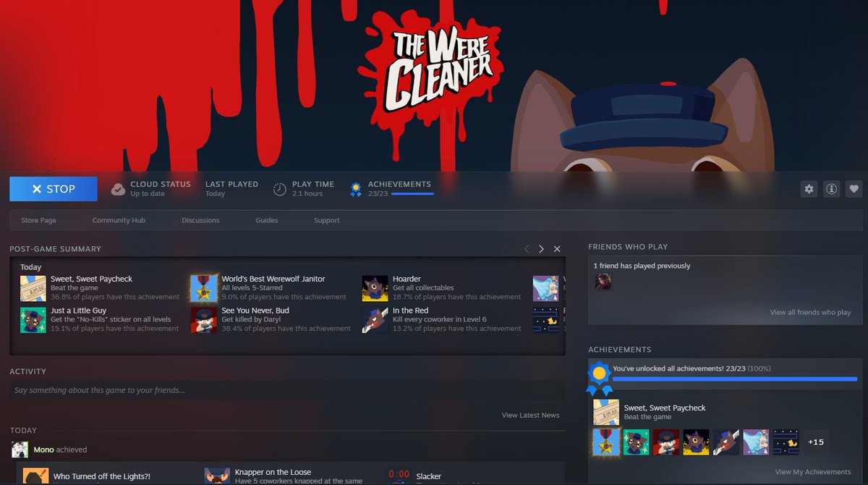Select the Hoarder achievement icon in summary

pyautogui.click(x=375, y=288)
